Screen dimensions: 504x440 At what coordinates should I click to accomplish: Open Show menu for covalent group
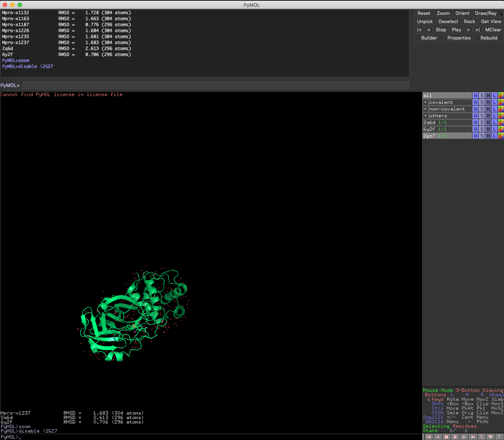pyautogui.click(x=482, y=102)
